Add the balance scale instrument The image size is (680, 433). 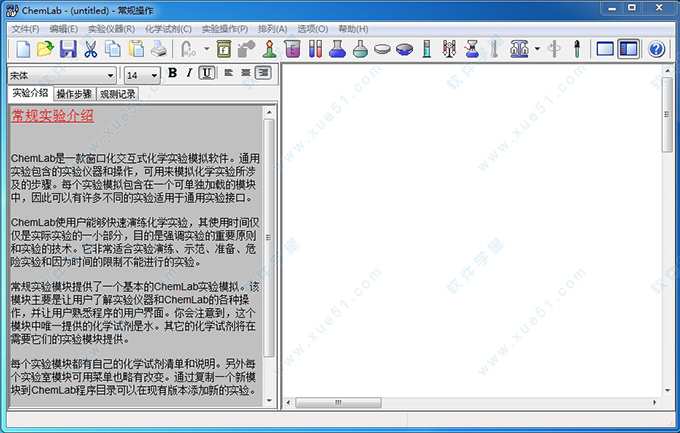point(519,49)
